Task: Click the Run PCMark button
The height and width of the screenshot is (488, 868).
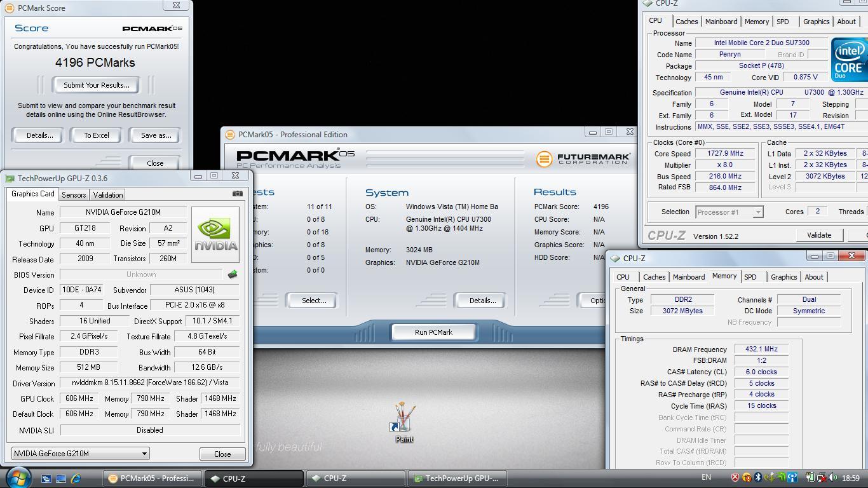Action: click(433, 332)
